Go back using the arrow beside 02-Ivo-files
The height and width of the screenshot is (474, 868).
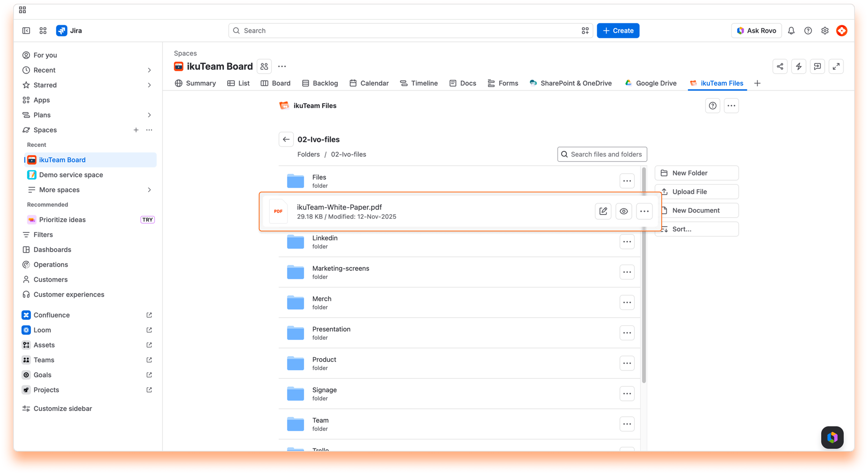[x=286, y=139]
